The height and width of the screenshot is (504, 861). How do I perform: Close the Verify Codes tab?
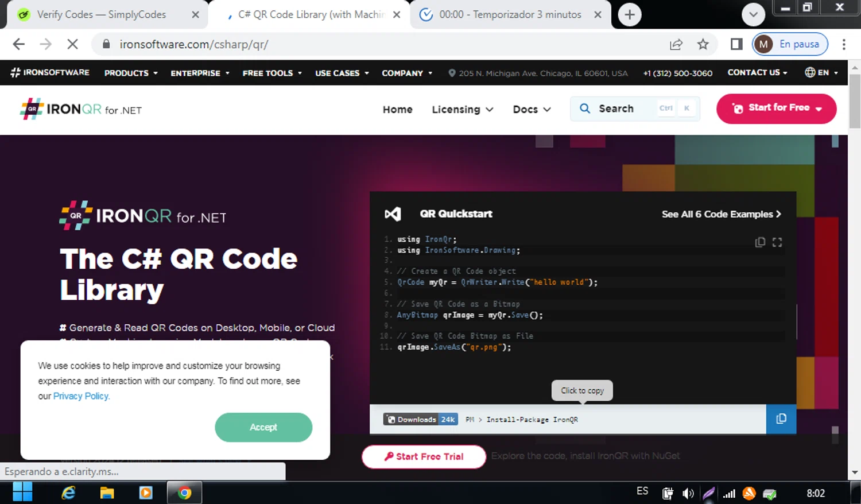pos(195,15)
